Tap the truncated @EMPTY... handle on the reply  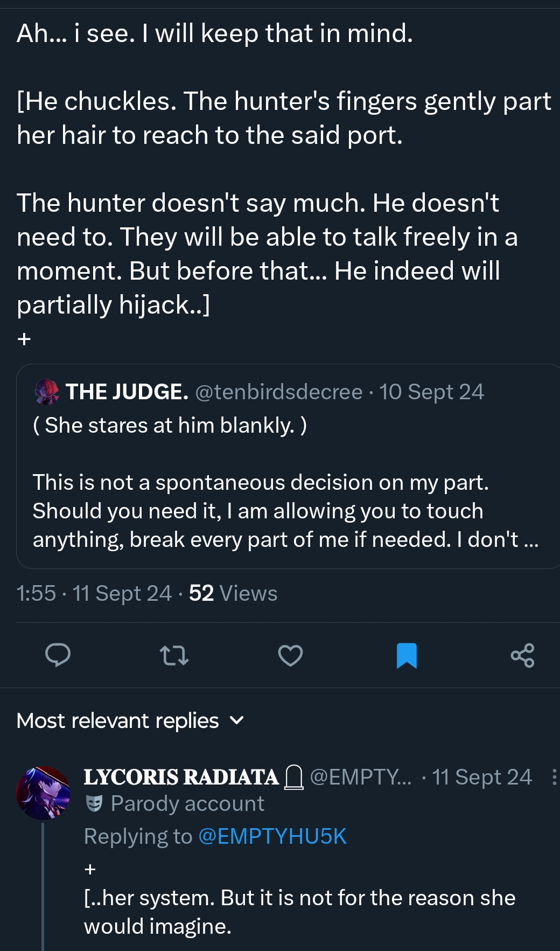pos(361,777)
